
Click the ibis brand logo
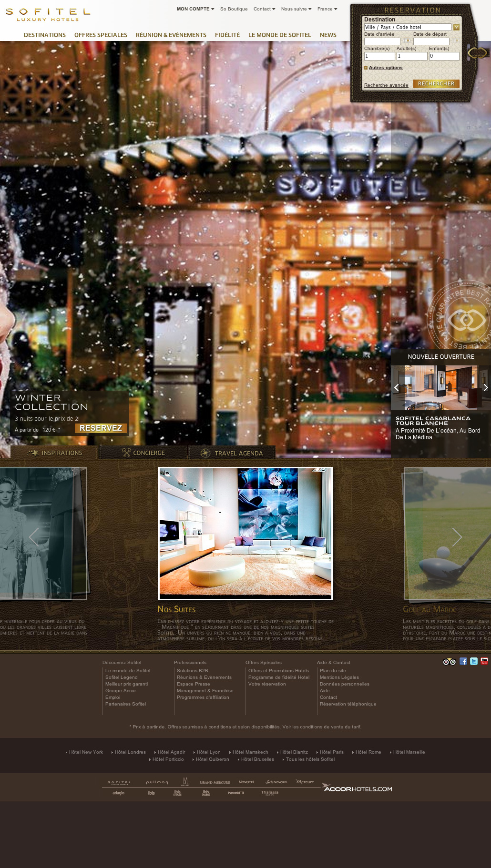click(151, 793)
